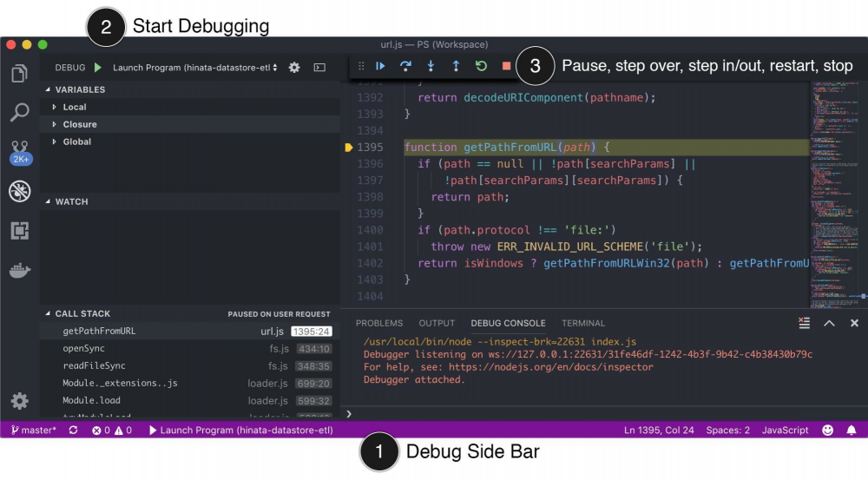The height and width of the screenshot is (480, 868).
Task: Clear the debug console output
Action: (x=805, y=323)
